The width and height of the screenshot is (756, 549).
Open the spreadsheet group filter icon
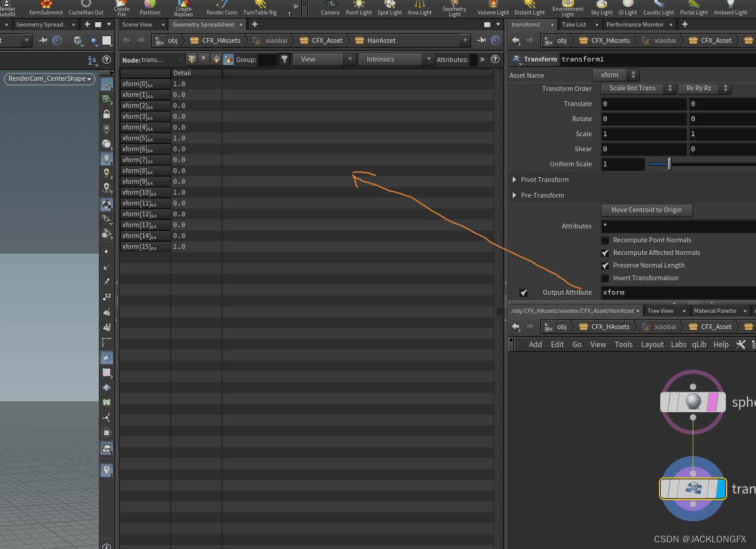[284, 59]
